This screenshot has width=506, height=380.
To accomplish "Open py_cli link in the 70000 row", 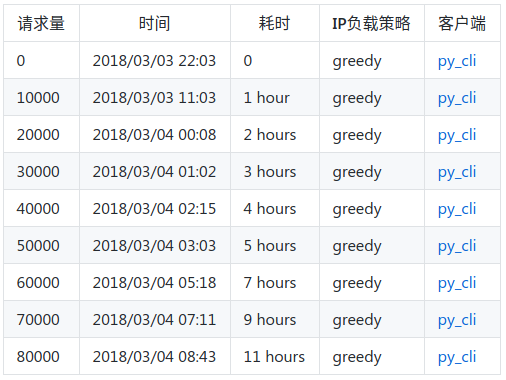I will click(x=457, y=321).
